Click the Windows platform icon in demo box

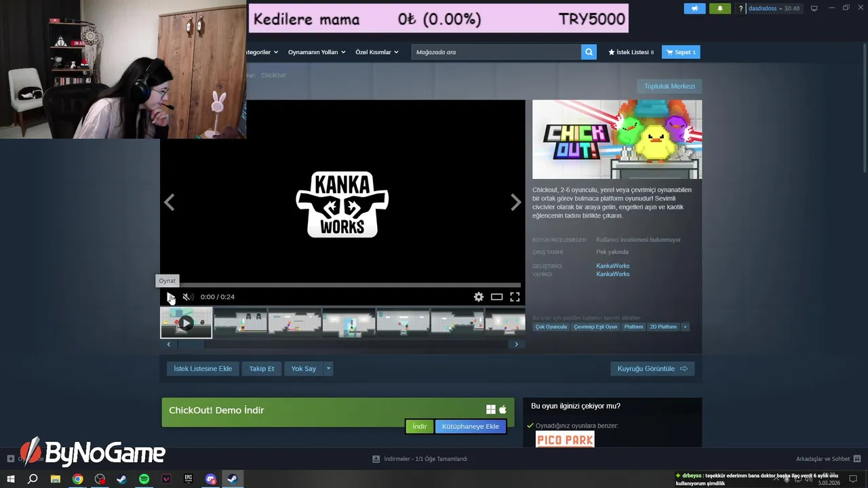tap(490, 409)
